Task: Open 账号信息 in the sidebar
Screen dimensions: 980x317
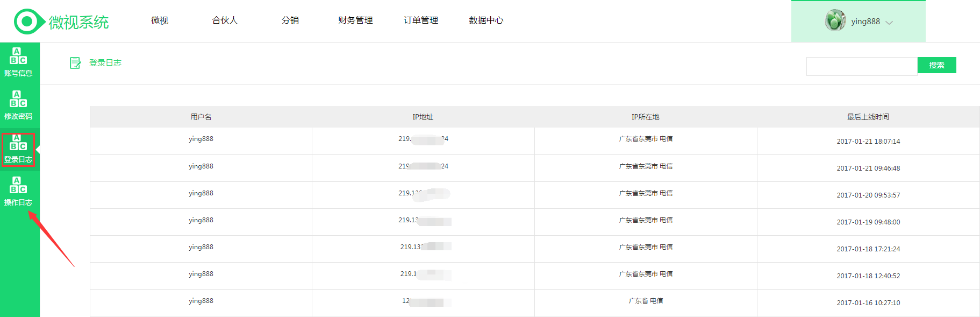Action: (19, 62)
